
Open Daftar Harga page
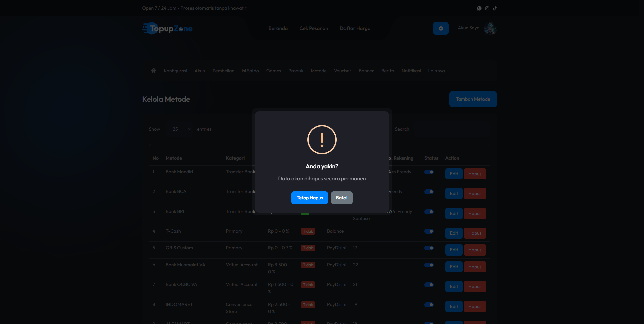pos(355,28)
